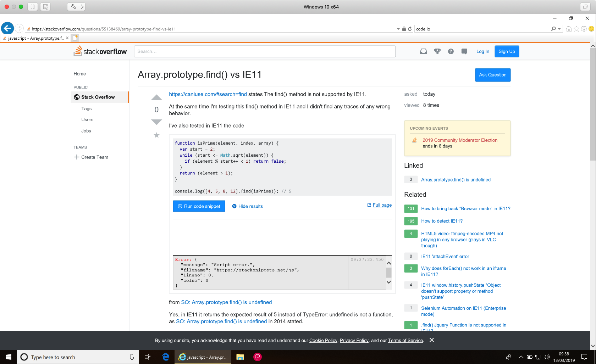Open the IE Home icon
The image size is (596, 364).
[569, 29]
